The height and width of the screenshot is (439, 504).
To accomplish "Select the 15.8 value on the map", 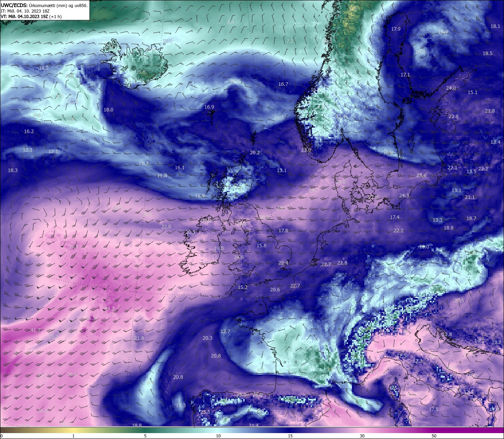I will pos(261,246).
